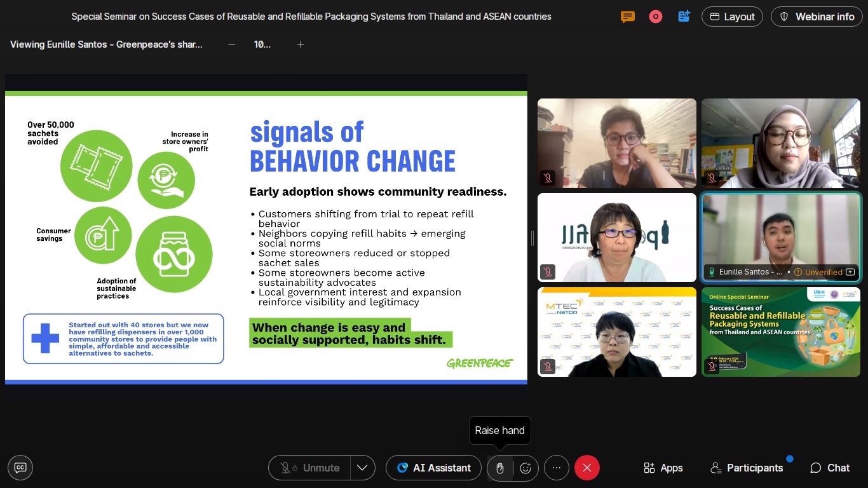
Task: Leave the webinar with red X button
Action: pos(587,468)
